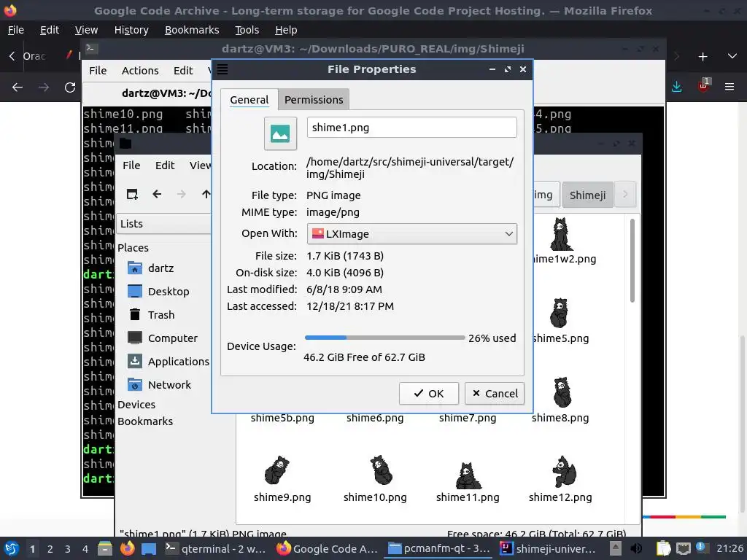Image resolution: width=747 pixels, height=560 pixels.
Task: Click the Shimeji path breadcrumb button
Action: [x=587, y=195]
